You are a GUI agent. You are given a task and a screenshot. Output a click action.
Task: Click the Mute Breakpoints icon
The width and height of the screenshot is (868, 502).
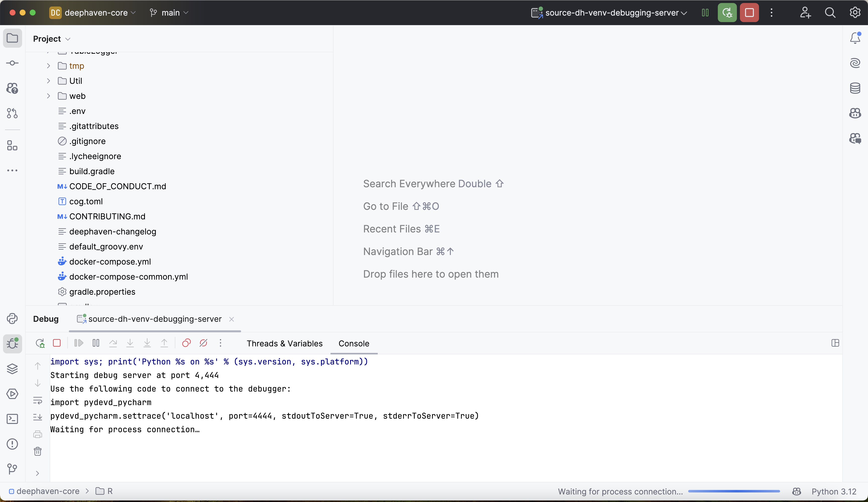pos(203,343)
